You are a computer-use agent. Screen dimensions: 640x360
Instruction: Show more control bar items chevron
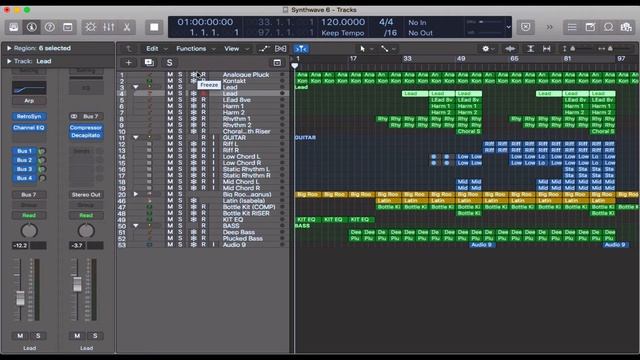(549, 27)
